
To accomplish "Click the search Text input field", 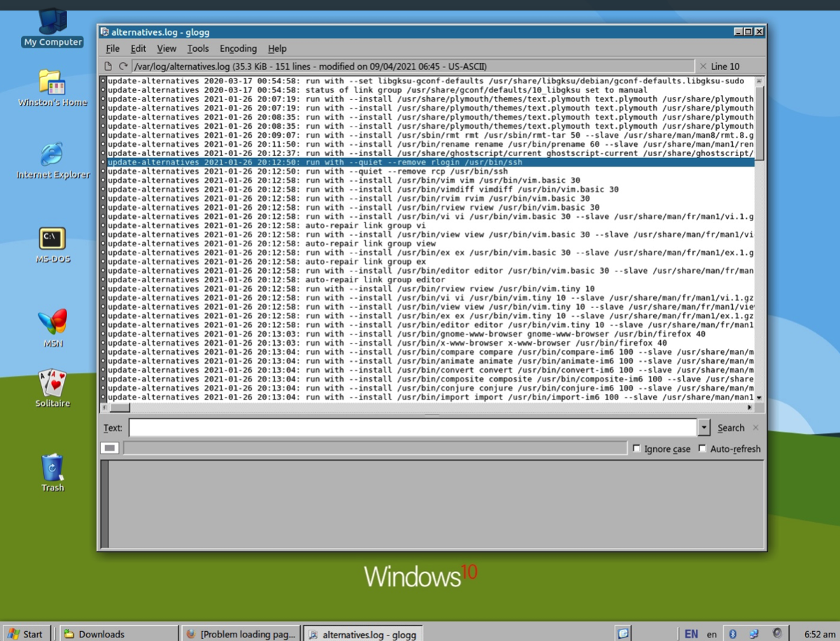I will click(412, 428).
